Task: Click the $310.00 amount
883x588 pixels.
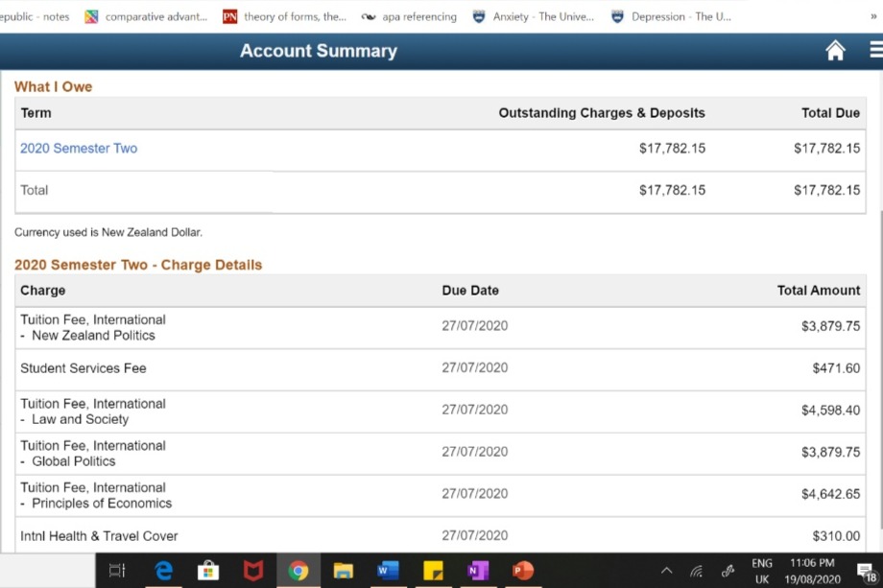Action: [x=836, y=536]
